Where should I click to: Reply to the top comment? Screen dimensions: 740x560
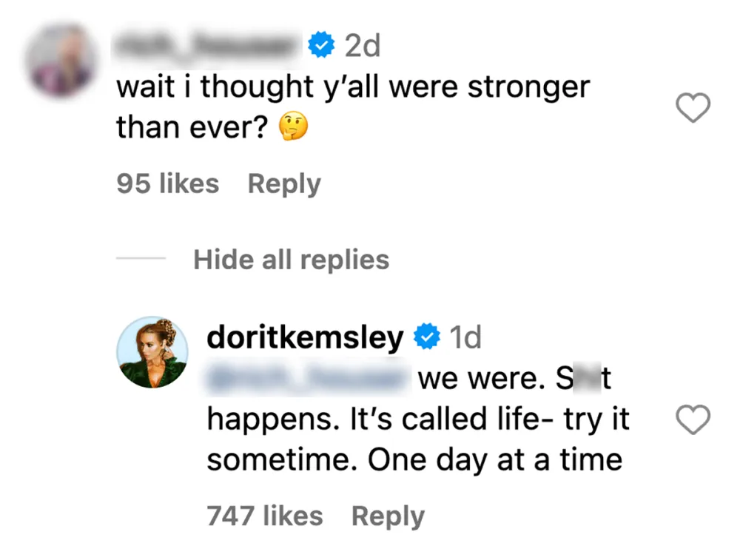point(283,183)
